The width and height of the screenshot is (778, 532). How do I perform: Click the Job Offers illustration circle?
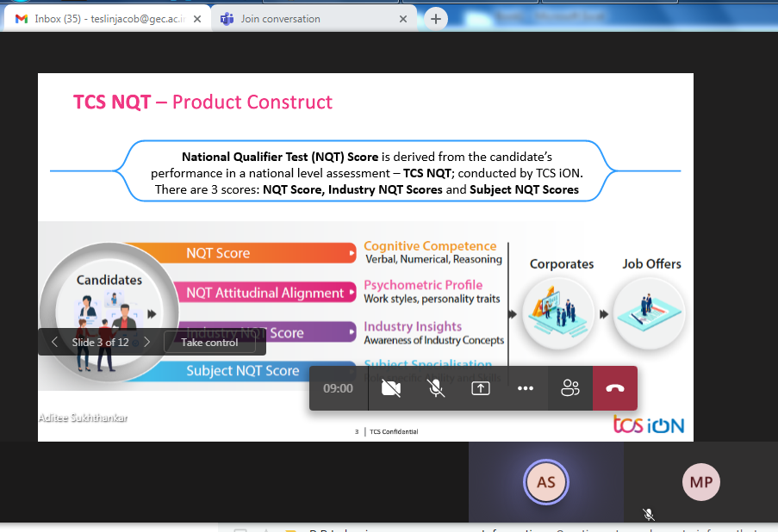point(649,313)
